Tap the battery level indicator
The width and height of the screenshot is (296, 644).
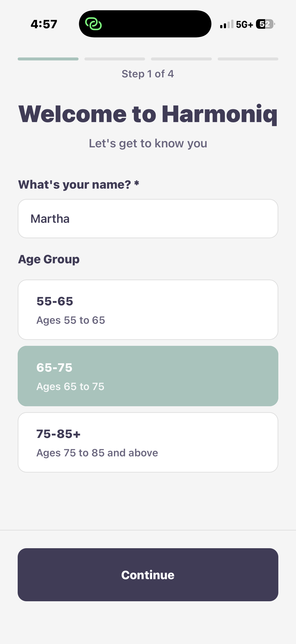pyautogui.click(x=265, y=24)
